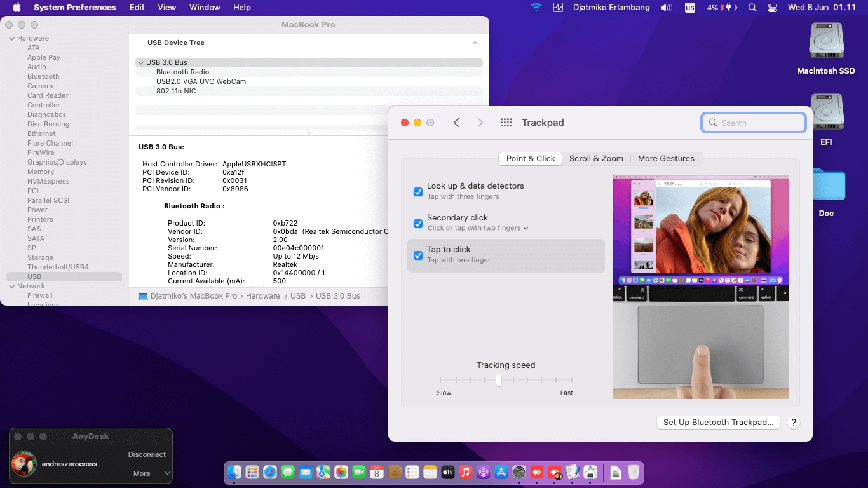The image size is (868, 488).
Task: Select Storage in the hardware sidebar
Action: 40,257
